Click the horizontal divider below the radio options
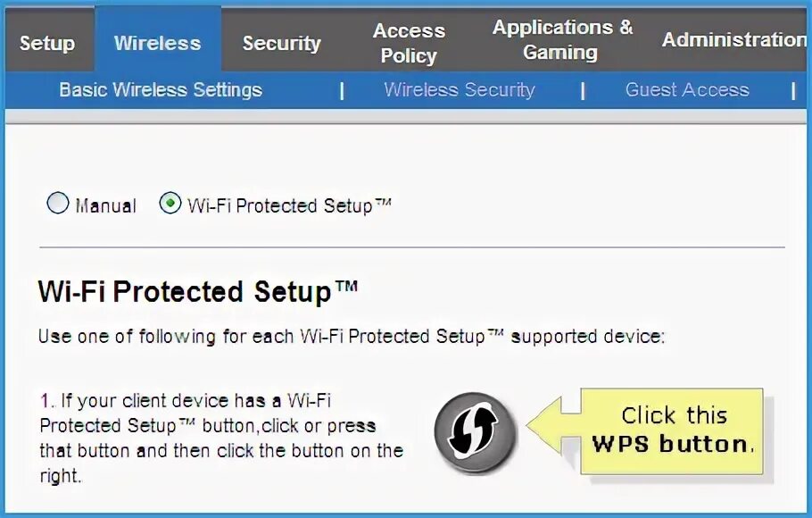This screenshot has height=518, width=812. [411, 246]
